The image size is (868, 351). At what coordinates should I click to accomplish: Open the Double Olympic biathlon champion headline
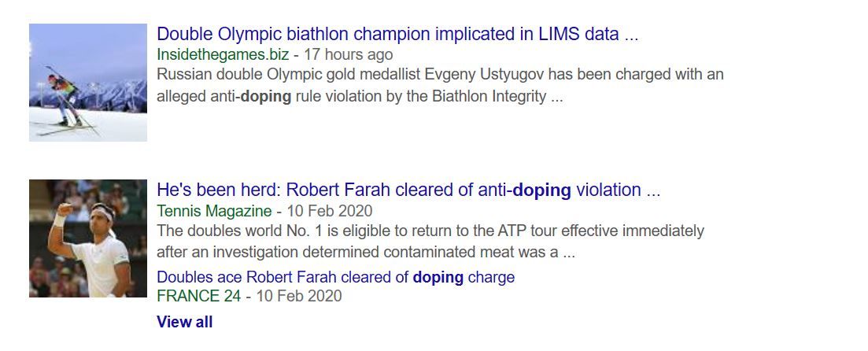click(397, 35)
